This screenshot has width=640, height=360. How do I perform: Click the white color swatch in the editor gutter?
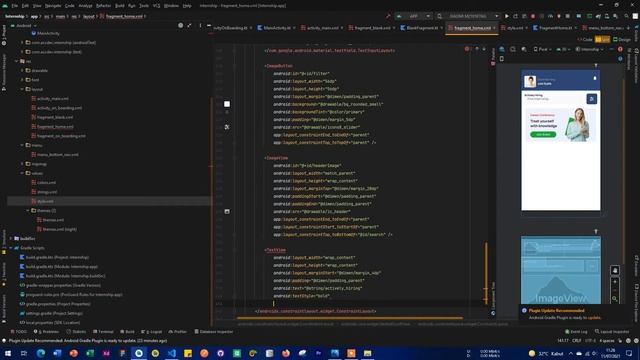click(227, 104)
